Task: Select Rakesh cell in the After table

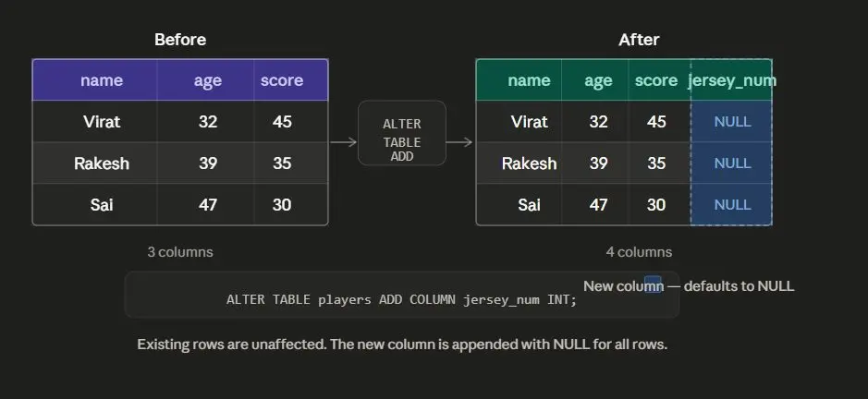Action: coord(529,163)
